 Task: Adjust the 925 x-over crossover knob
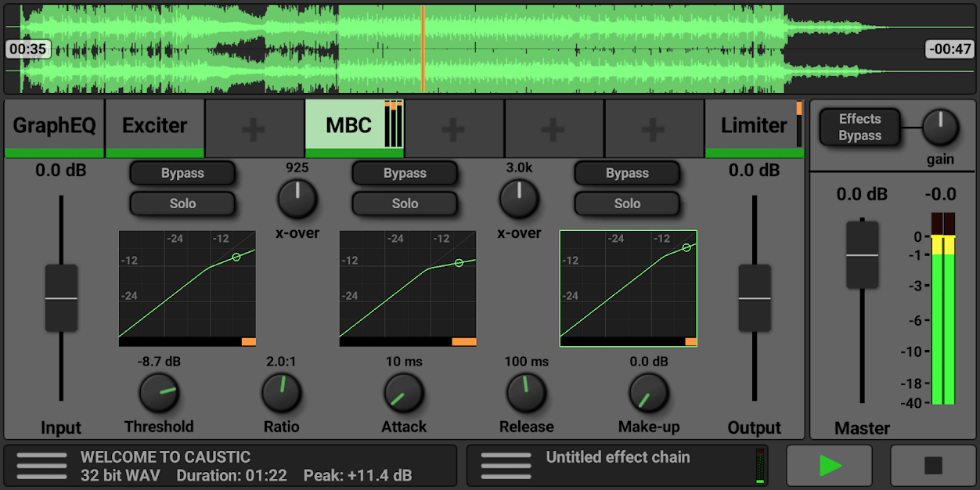coord(297,198)
